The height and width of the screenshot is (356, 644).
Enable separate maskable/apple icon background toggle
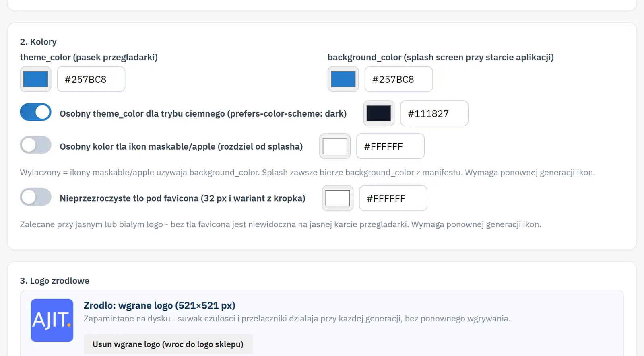tap(35, 145)
